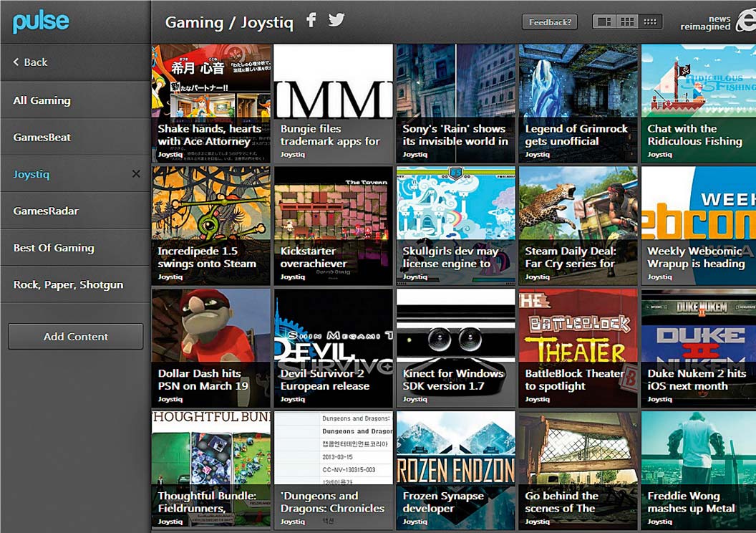Open the Steam Daily Deal article
Screen dimensions: 756x533
pyautogui.click(x=578, y=226)
